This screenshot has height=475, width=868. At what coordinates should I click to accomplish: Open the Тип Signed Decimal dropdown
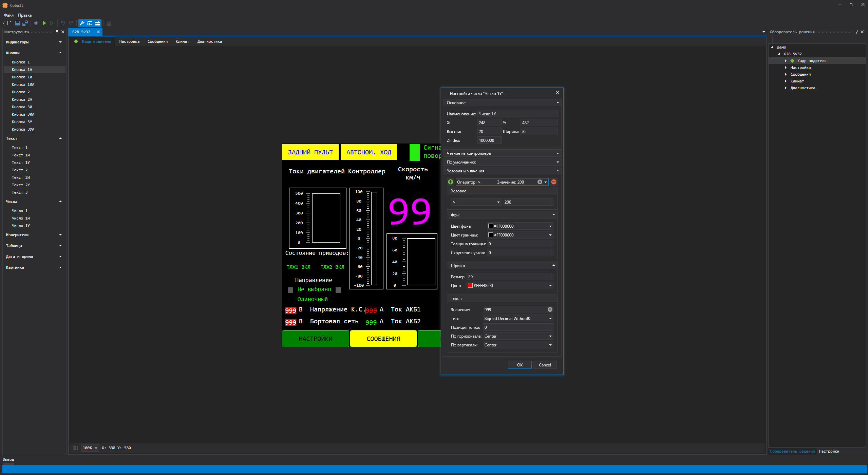coord(518,319)
